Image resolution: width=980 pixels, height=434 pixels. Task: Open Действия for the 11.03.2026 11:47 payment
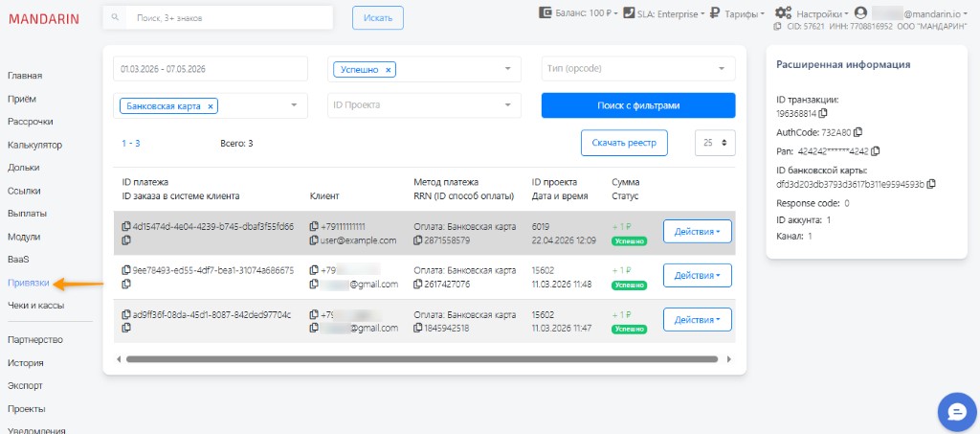pyautogui.click(x=697, y=320)
